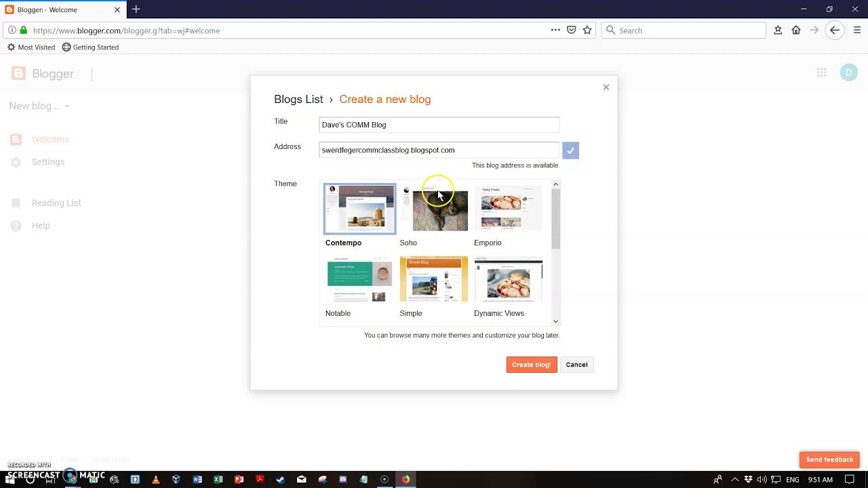Screen dimensions: 868x488
Task: Open Discord from the taskbar
Action: pos(343,479)
